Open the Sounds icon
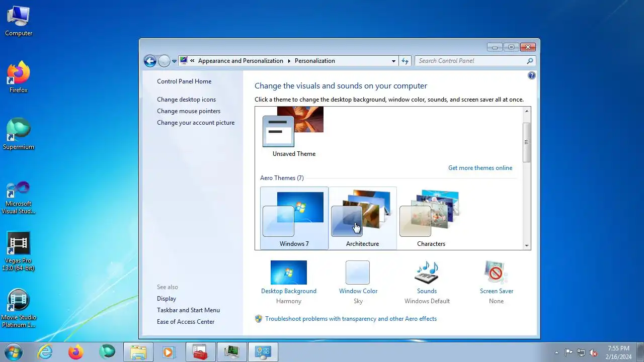 click(x=427, y=273)
